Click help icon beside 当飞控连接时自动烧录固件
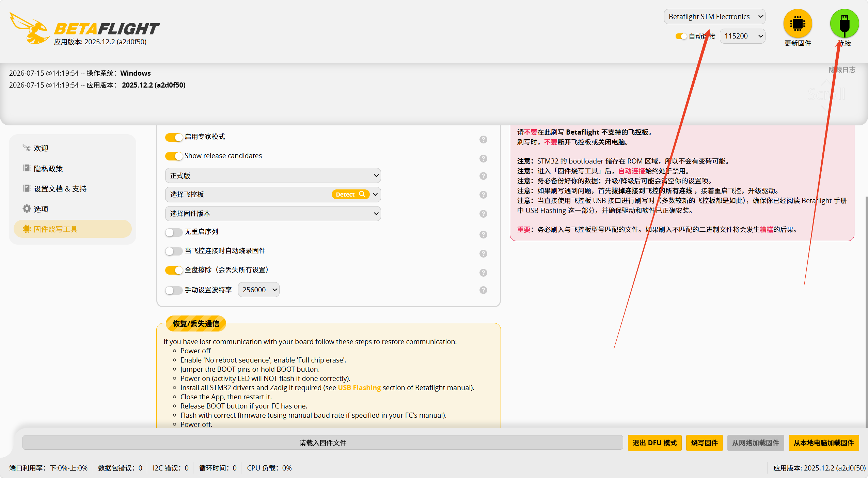The width and height of the screenshot is (868, 478). [x=483, y=253]
